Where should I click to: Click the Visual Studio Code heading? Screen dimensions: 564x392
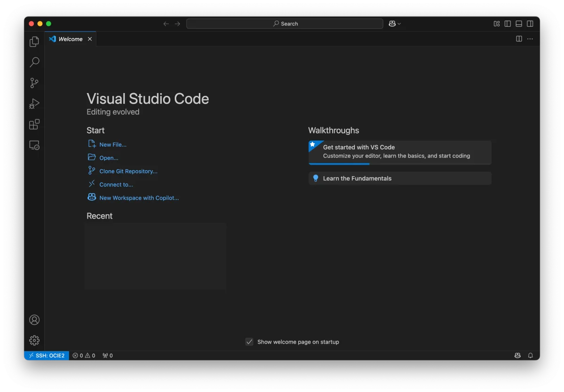point(148,99)
